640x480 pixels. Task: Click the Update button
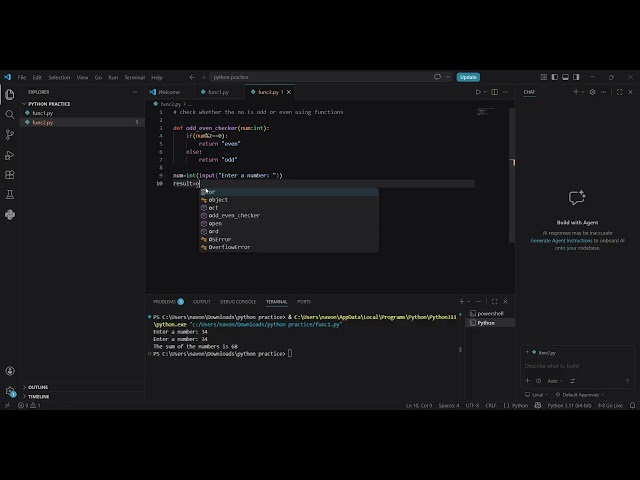[468, 77]
